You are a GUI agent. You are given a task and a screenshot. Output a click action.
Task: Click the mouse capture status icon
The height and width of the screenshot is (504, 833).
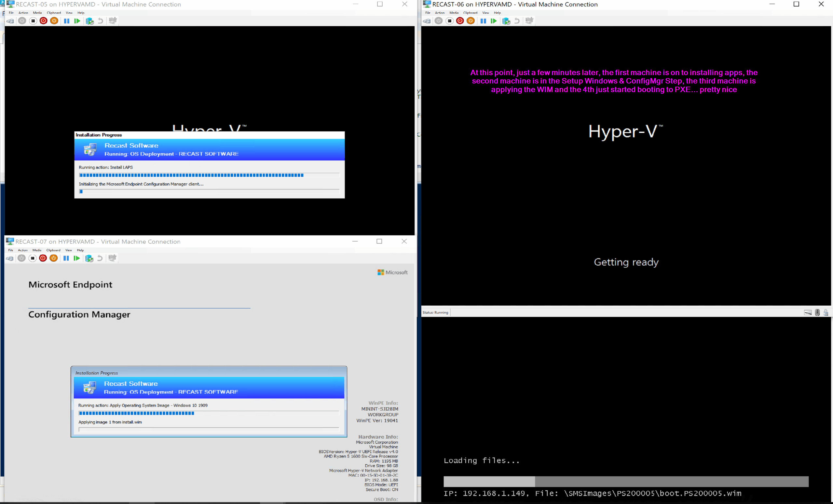pos(817,312)
